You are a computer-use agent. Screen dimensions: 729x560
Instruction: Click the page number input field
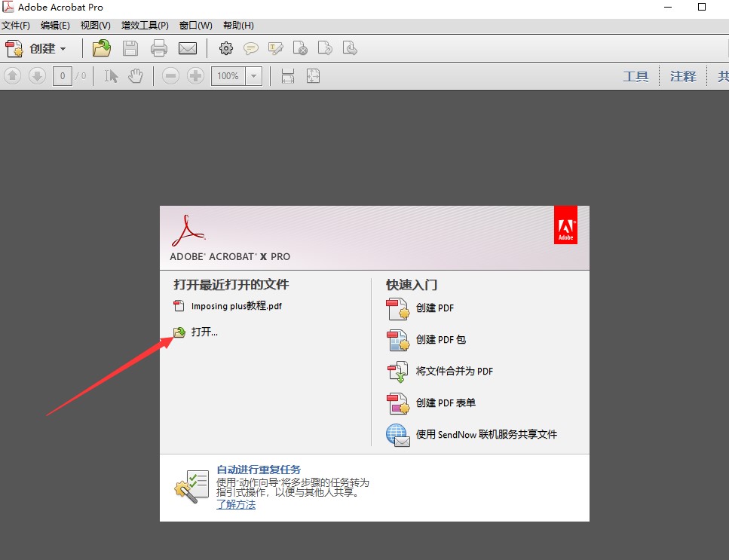(x=63, y=76)
